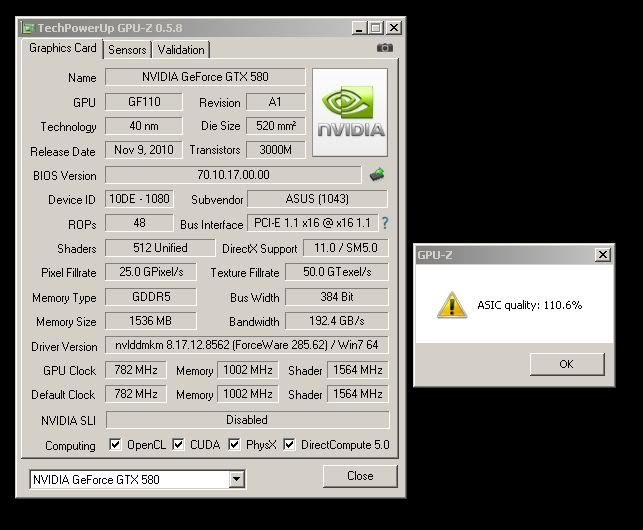The image size is (643, 530).
Task: Click the Bus Width field 384 Bit
Action: [x=337, y=297]
